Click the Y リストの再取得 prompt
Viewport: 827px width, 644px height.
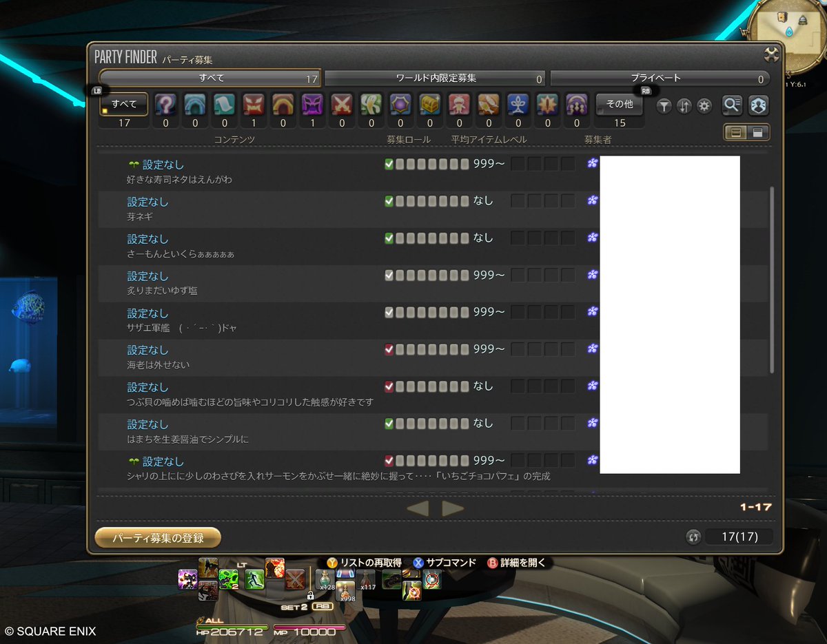[364, 563]
